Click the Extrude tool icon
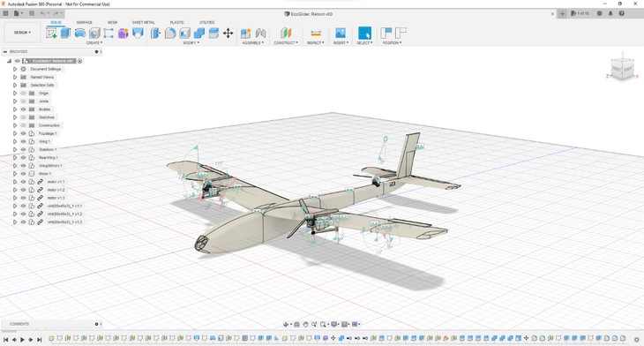Screen dimensions: 644x346 [x=65, y=33]
